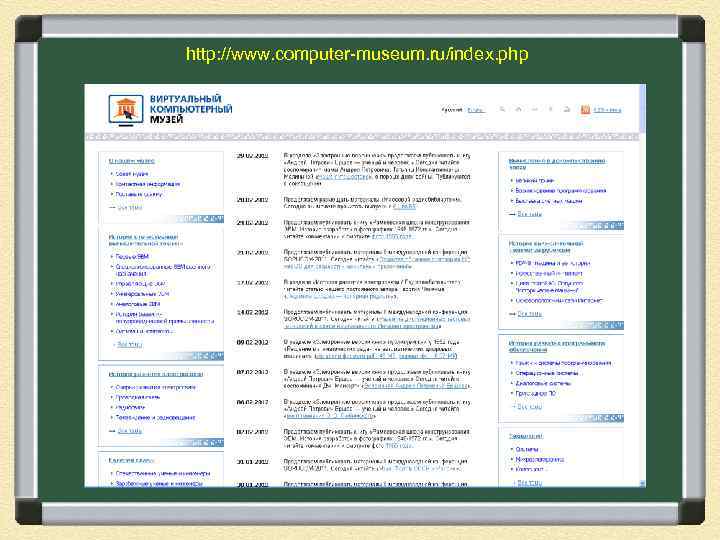Open Универсальные ЭВМ in left menu
720x540 pixels.
(142, 293)
